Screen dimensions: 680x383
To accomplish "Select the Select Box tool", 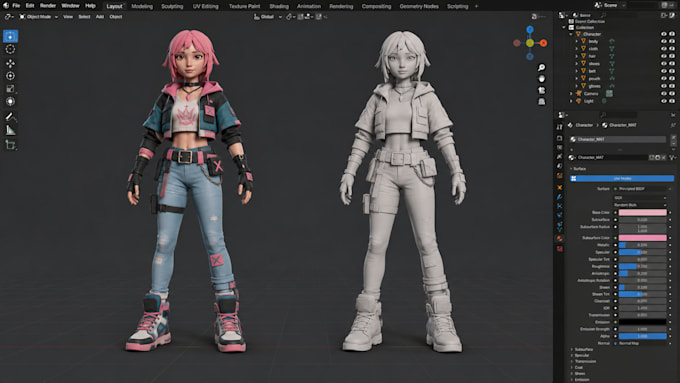I will tap(10, 36).
